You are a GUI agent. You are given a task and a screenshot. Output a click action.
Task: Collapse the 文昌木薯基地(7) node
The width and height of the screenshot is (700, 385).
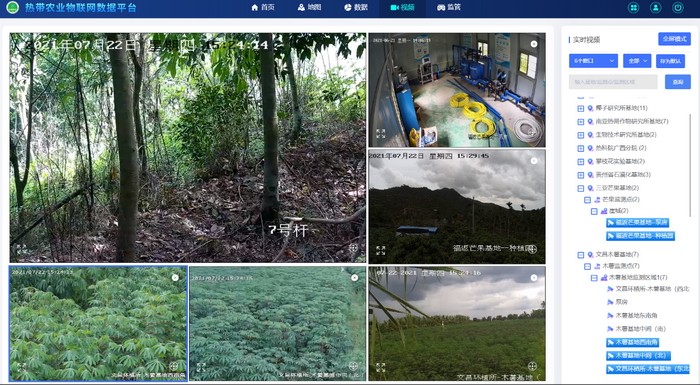(580, 255)
